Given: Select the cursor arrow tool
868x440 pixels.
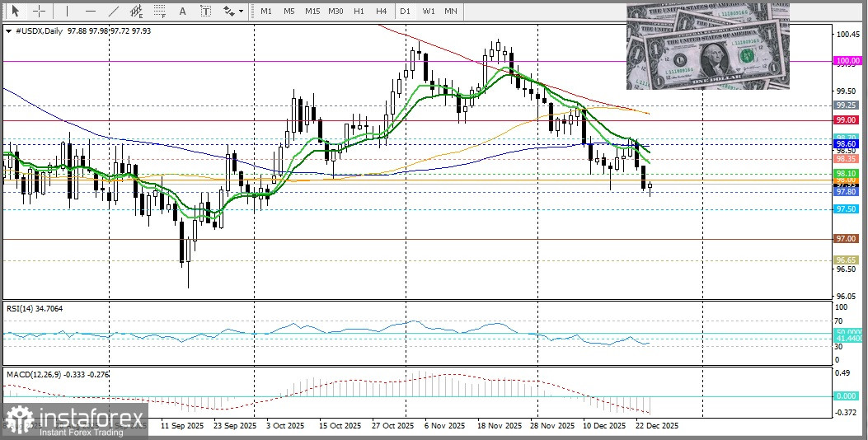Looking at the screenshot, I should pyautogui.click(x=15, y=12).
